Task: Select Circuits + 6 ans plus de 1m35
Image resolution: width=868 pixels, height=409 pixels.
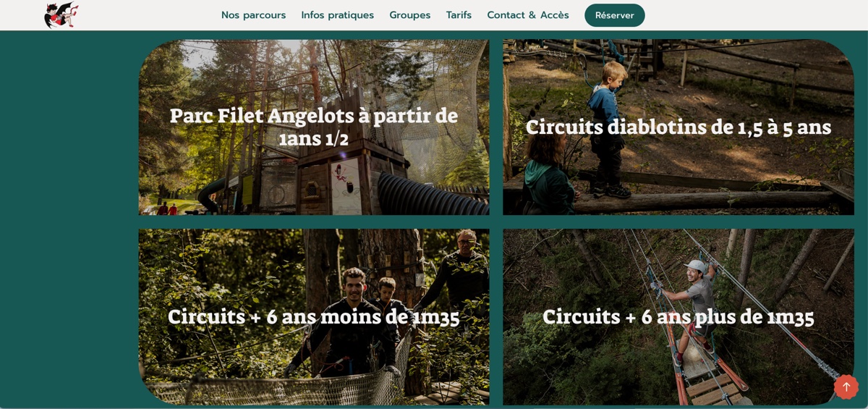Action: (x=678, y=317)
